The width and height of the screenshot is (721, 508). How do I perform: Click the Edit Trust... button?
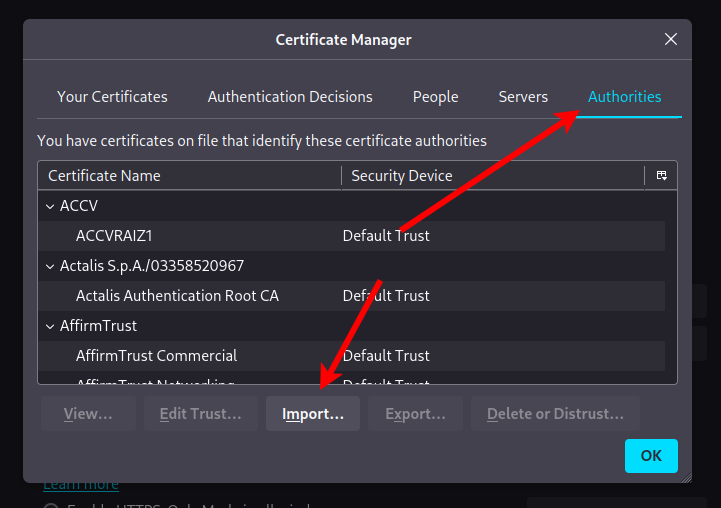[x=201, y=414]
